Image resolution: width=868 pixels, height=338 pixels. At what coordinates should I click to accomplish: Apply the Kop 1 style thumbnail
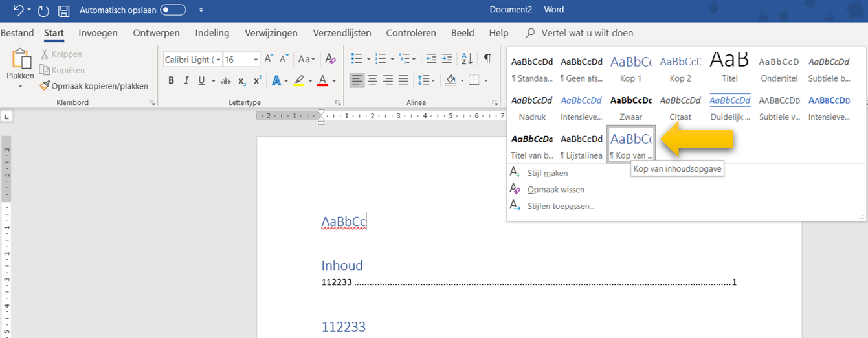pyautogui.click(x=630, y=69)
